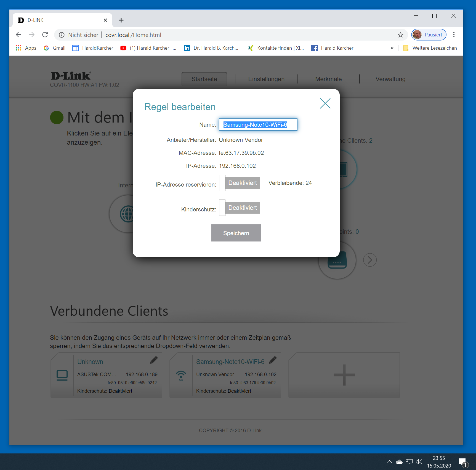Image resolution: width=476 pixels, height=470 pixels.
Task: Click Verbleibende: 24 text
Action: (290, 183)
